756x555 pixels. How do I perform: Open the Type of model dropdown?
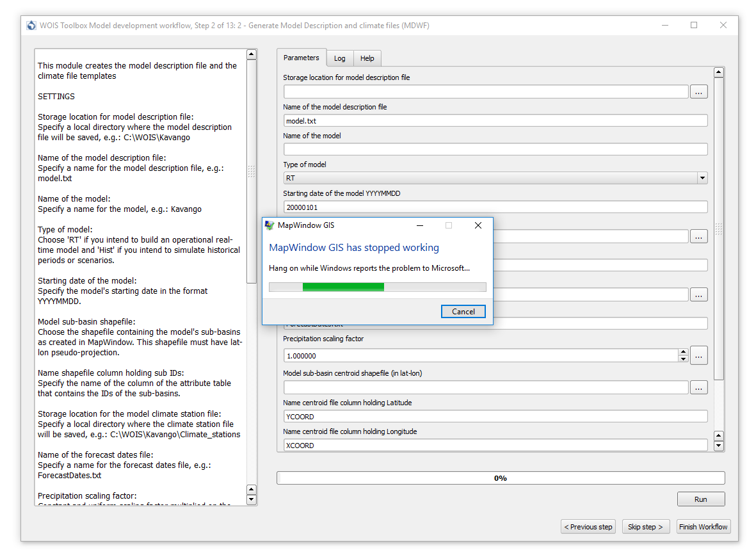click(x=702, y=177)
